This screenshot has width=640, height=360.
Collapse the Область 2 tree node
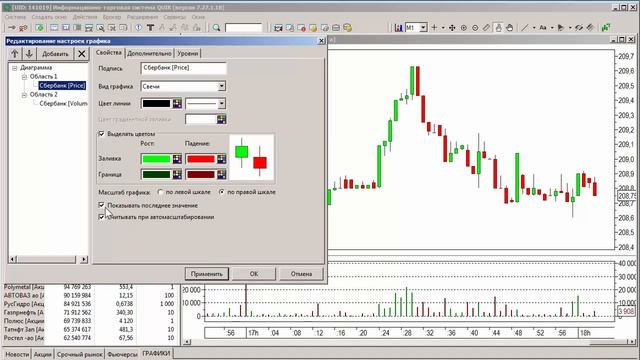[24, 95]
